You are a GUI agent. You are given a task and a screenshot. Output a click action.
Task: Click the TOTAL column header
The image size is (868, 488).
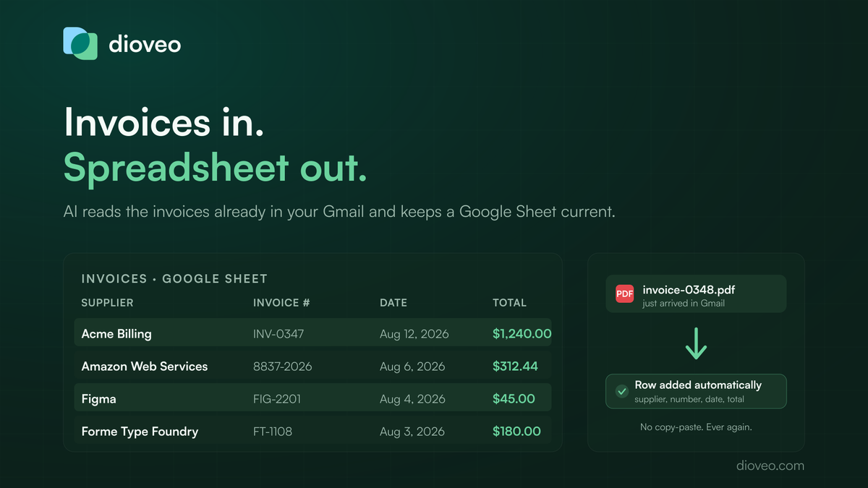509,303
